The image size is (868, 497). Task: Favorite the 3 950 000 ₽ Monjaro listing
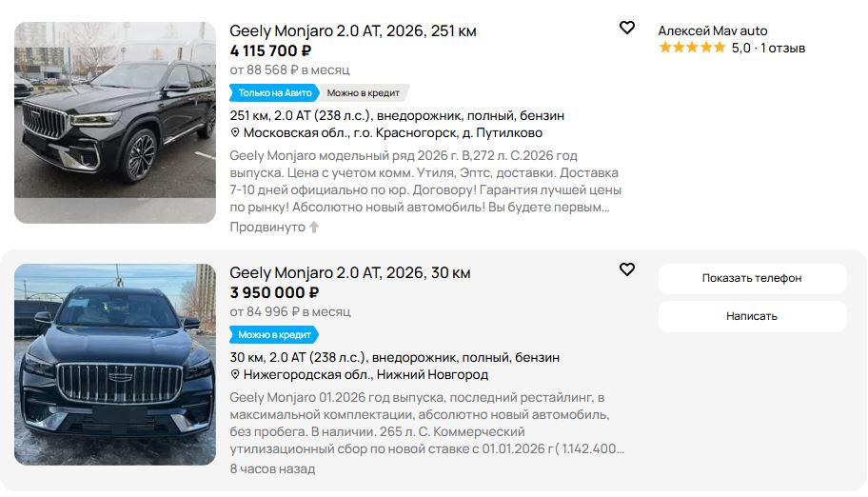tap(626, 269)
